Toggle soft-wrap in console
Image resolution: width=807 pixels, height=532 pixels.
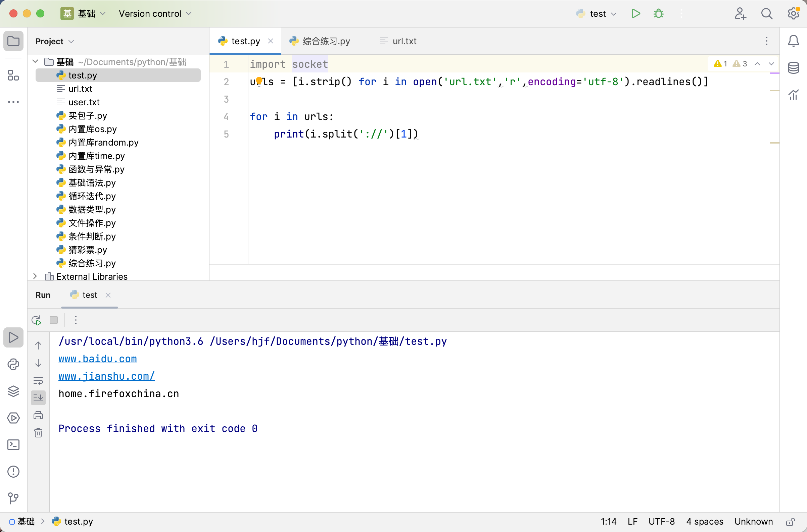pos(38,380)
